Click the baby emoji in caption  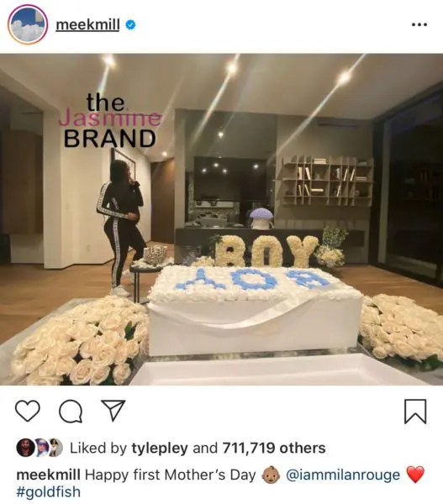(271, 475)
